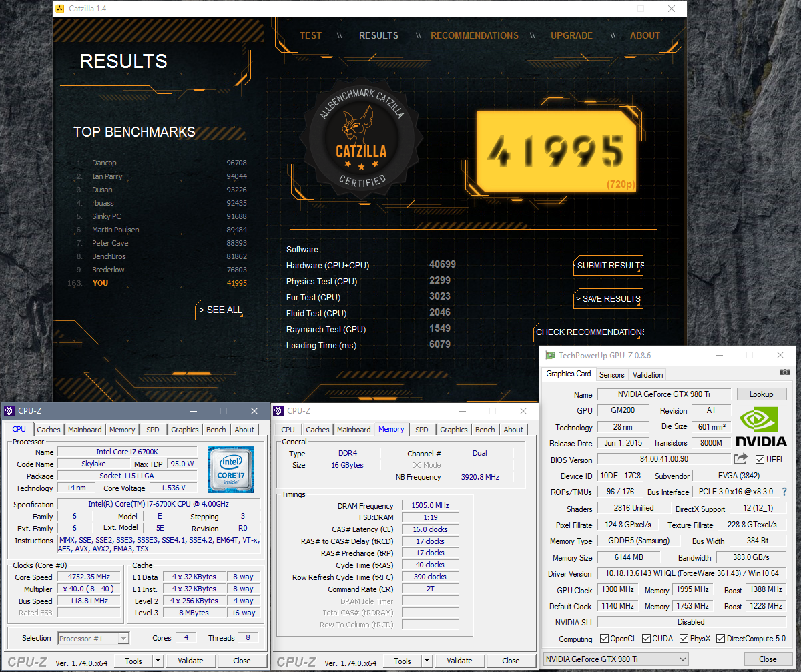Click the NB Frequency value 3920.8 MHz
Viewport: 801px width, 672px height.
pos(480,477)
